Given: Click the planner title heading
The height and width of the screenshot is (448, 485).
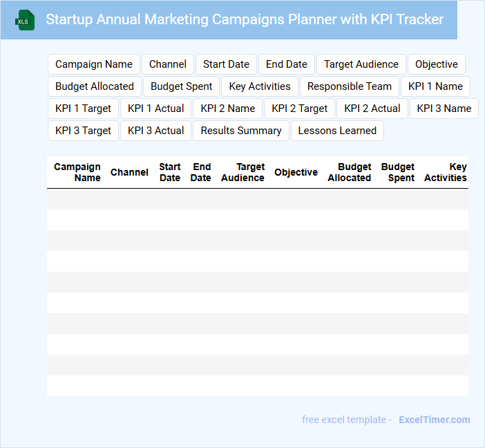Looking at the screenshot, I should tap(245, 19).
